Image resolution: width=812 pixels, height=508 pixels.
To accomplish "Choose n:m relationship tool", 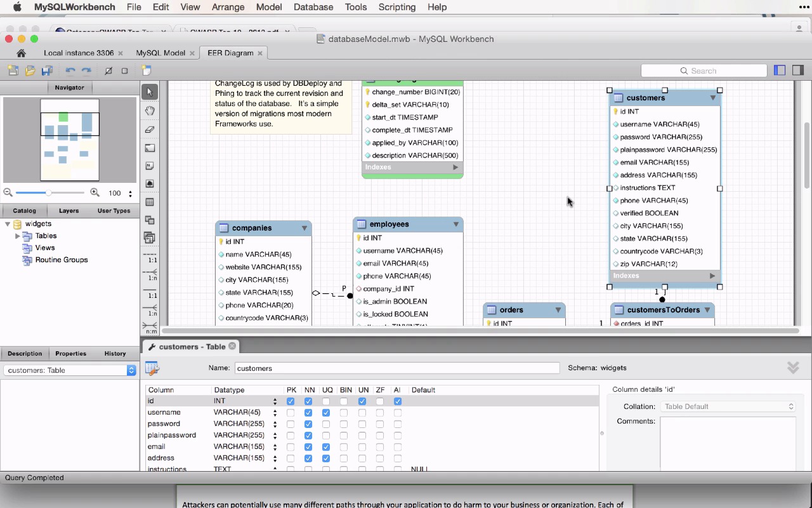I will (x=150, y=328).
